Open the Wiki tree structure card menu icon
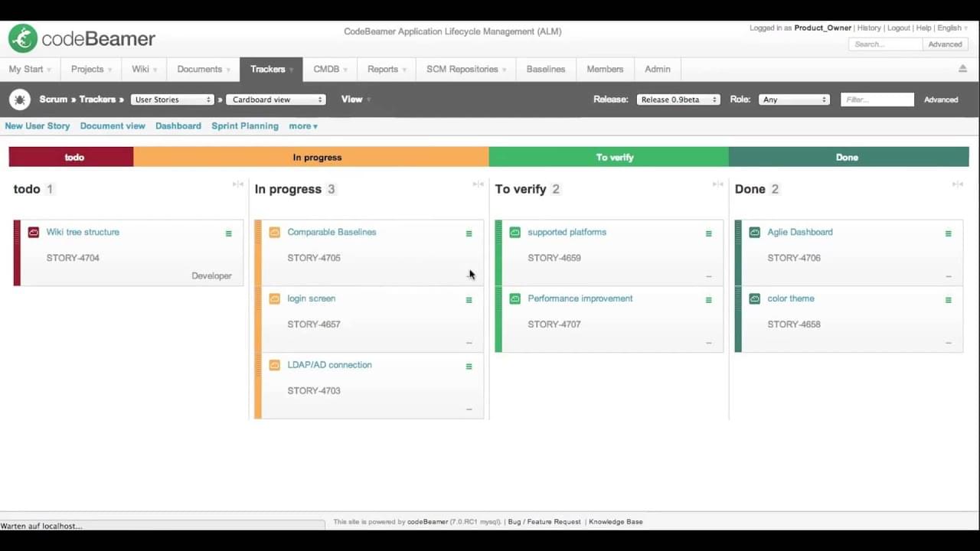Viewport: 980px width, 551px height. pos(228,233)
